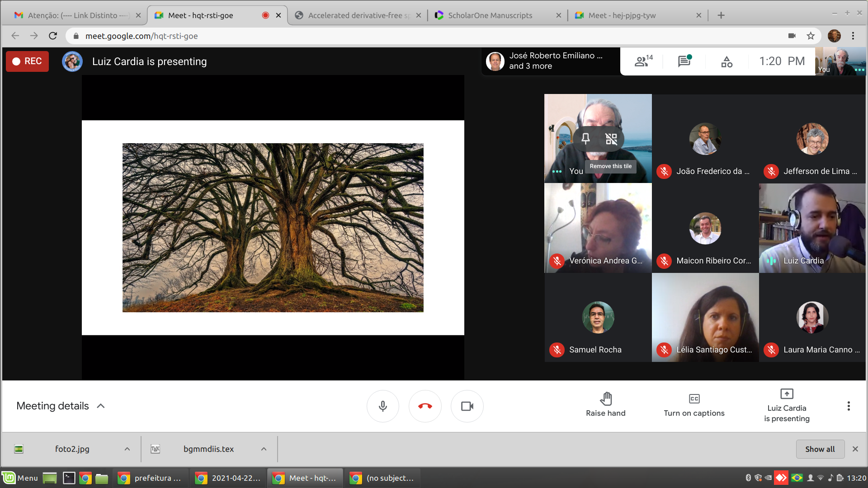Viewport: 868px width, 488px height.
Task: Go forward in browser history
Action: tap(34, 36)
